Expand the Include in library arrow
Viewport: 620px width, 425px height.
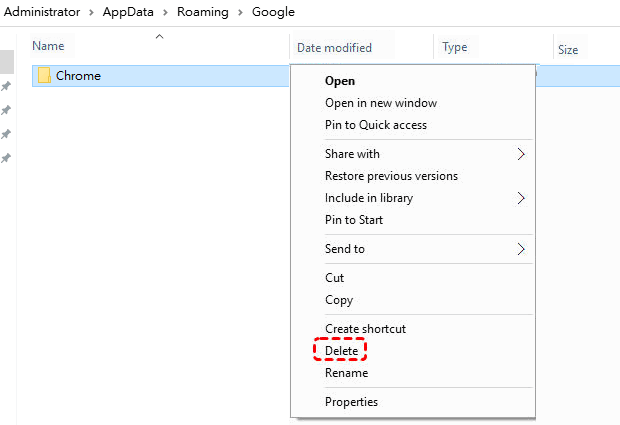click(521, 198)
